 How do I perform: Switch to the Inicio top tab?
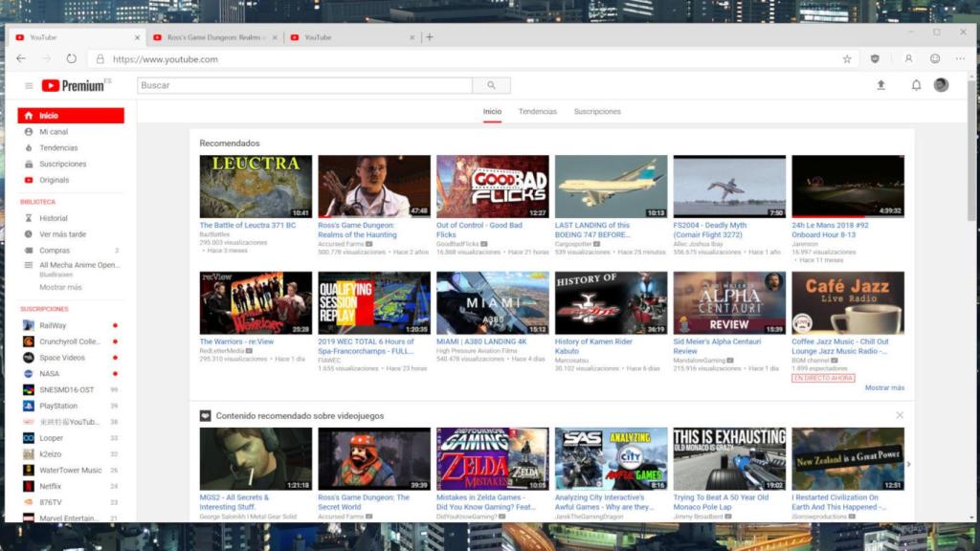pyautogui.click(x=492, y=112)
